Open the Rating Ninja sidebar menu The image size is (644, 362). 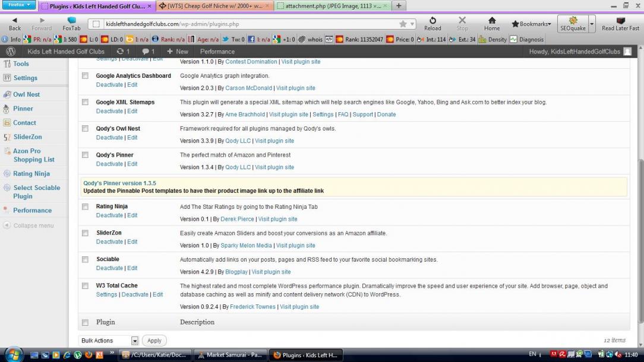(x=31, y=174)
